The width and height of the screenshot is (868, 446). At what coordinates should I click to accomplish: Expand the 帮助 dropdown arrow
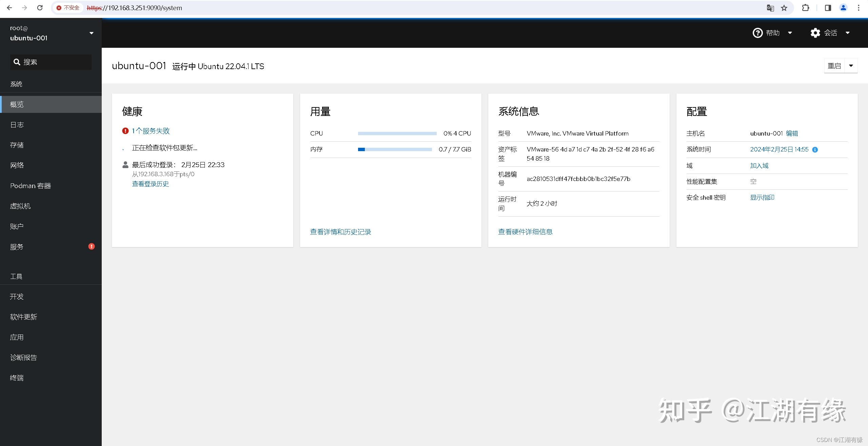(x=790, y=33)
